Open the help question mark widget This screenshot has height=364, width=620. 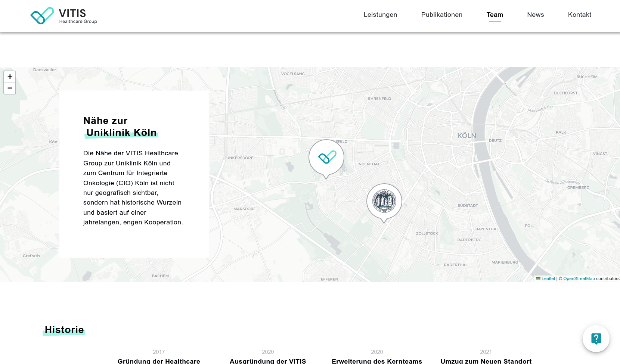(x=596, y=339)
